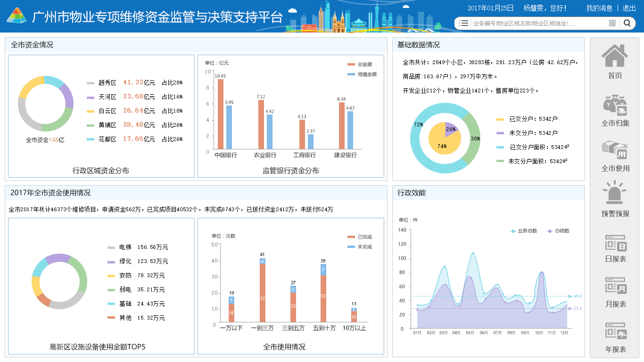Select 花都区 legend row
The width and height of the screenshot is (644, 362).
click(135, 139)
